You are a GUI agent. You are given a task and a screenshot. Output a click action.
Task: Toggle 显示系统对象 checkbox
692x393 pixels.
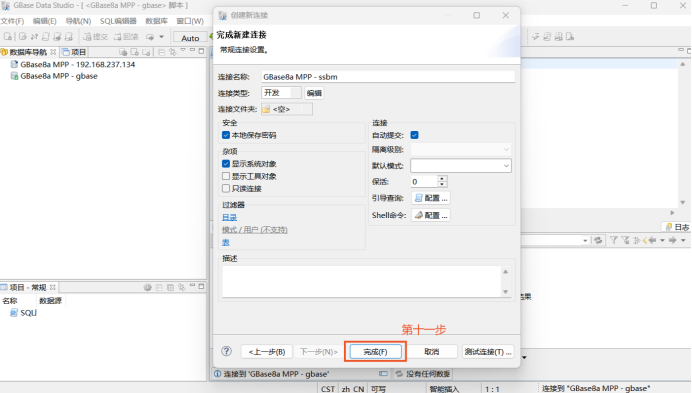226,164
